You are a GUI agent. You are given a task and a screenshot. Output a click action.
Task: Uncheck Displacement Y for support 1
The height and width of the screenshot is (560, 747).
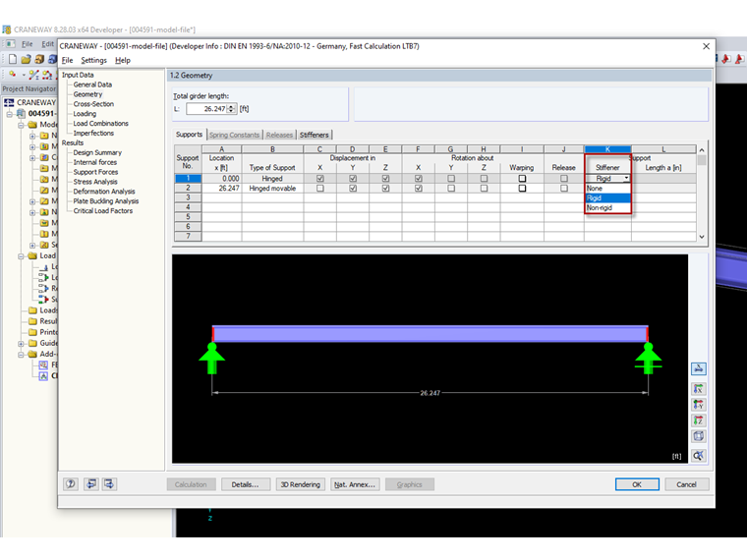point(353,179)
